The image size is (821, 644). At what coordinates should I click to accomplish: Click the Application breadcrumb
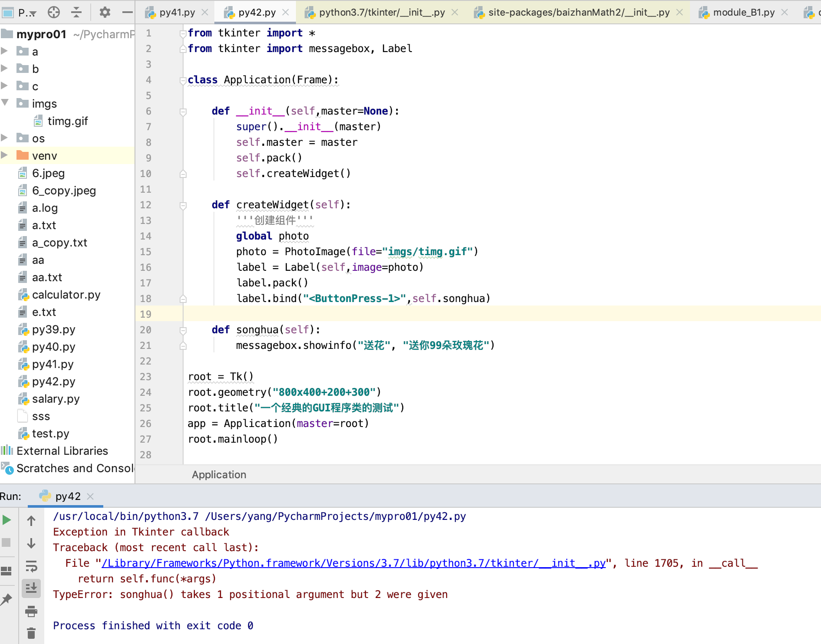coord(219,475)
